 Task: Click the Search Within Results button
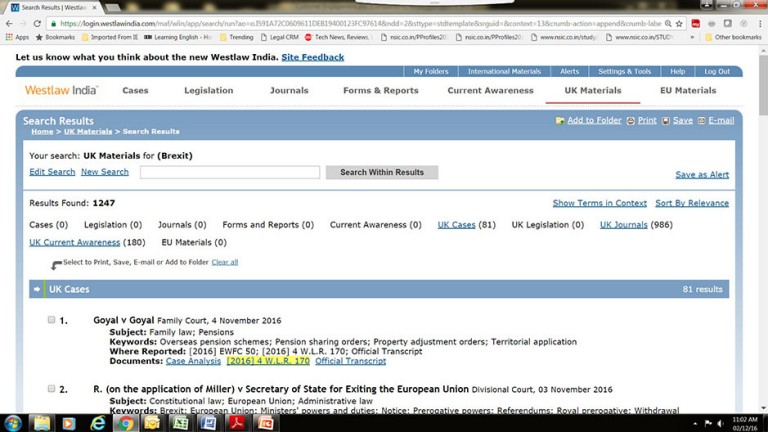point(382,172)
